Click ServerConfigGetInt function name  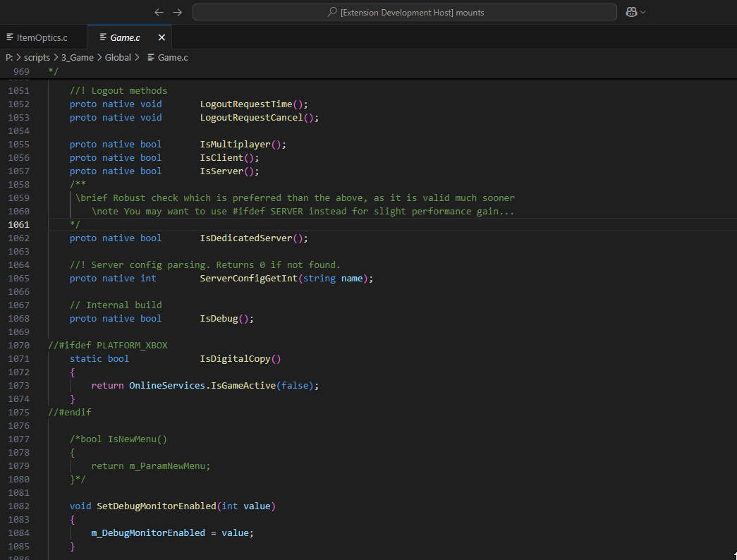click(249, 279)
